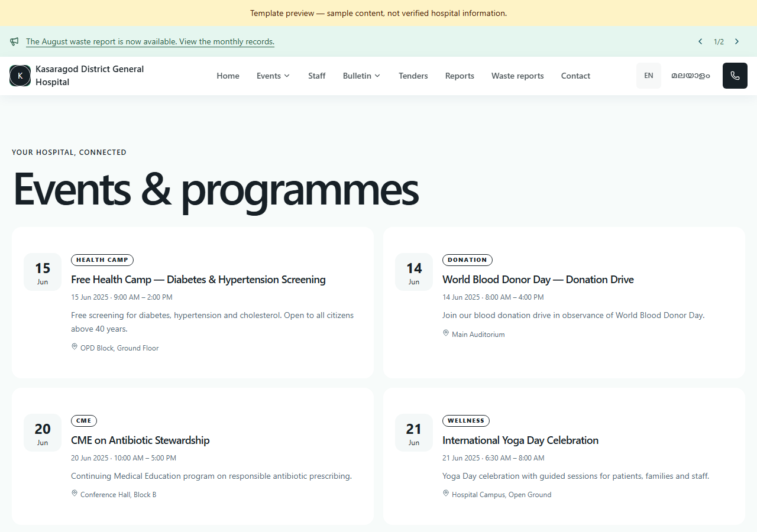Click the WELLNESS category tag
The width and height of the screenshot is (757, 532).
(x=466, y=421)
